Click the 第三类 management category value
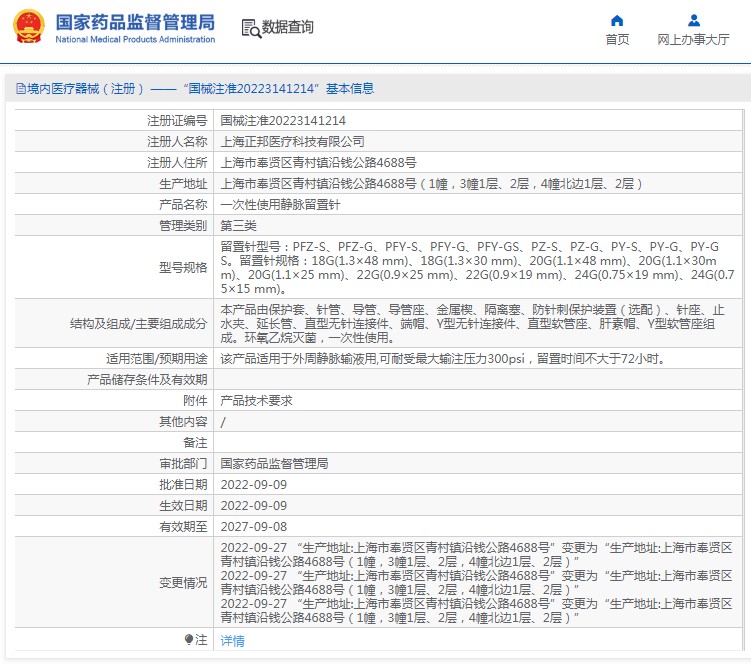The image size is (751, 664). 238,226
